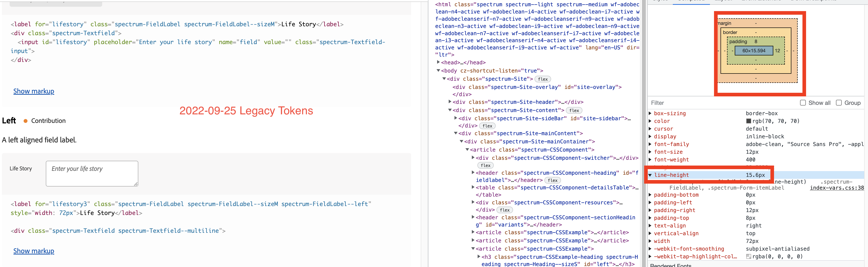The width and height of the screenshot is (868, 267).
Task: Collapse the line-height property triangle
Action: click(x=650, y=175)
